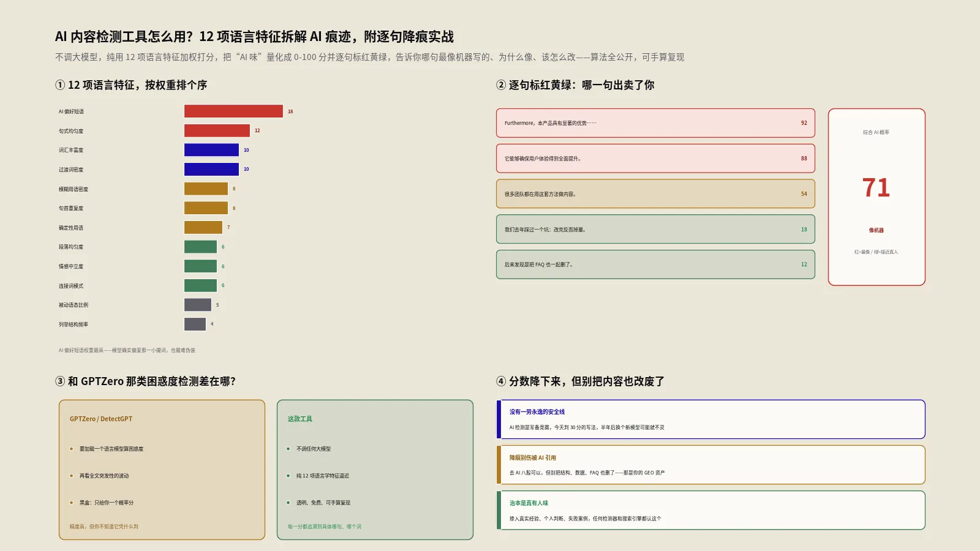This screenshot has height=551, width=980.
Task: Click the 像机器 verdict text
Action: pos(876,230)
